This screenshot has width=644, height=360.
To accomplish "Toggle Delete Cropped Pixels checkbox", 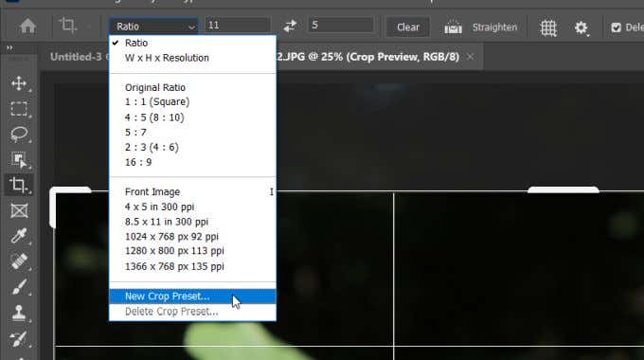I will (616, 27).
